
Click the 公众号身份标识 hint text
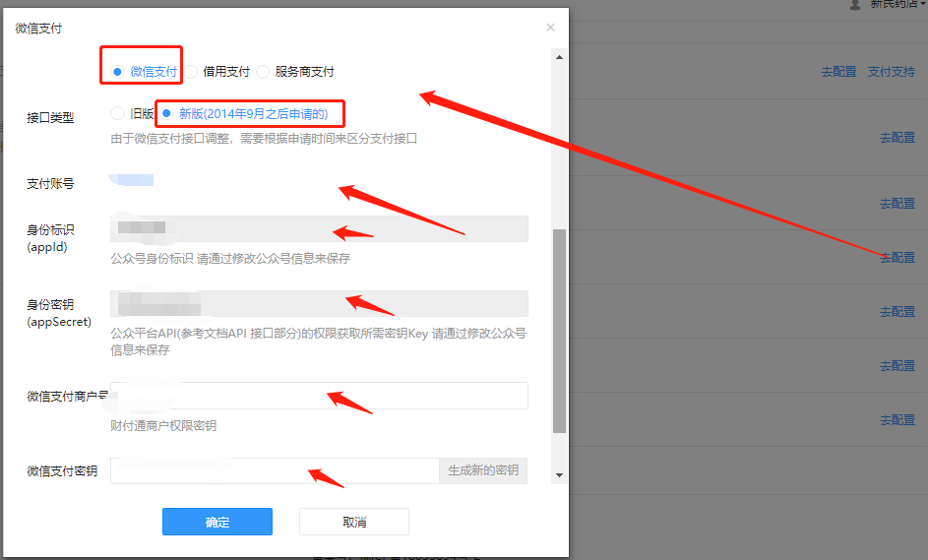[x=230, y=259]
